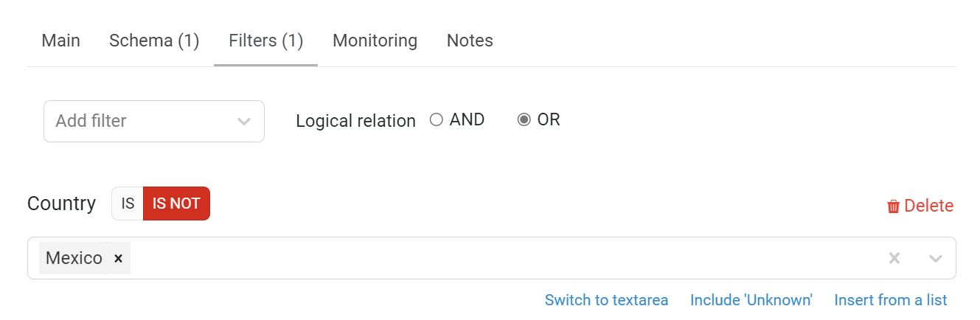Click the trash icon next to Delete
The width and height of the screenshot is (980, 320).
tap(893, 206)
